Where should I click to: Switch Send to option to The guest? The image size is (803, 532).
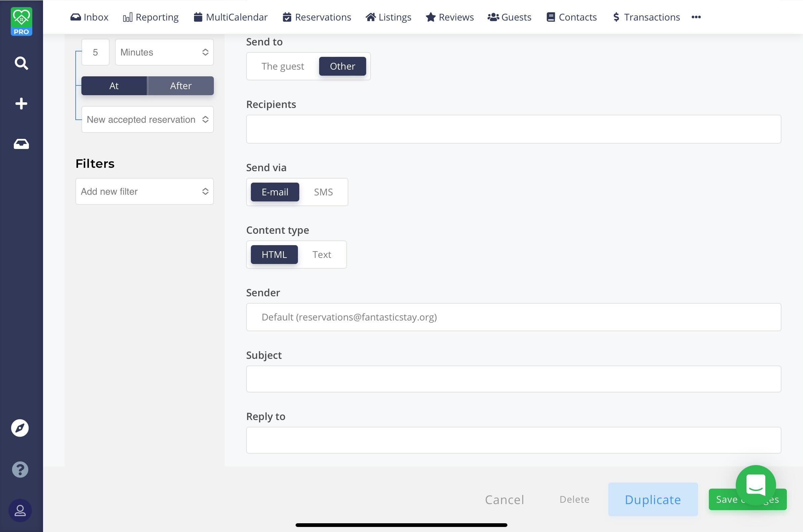click(282, 66)
